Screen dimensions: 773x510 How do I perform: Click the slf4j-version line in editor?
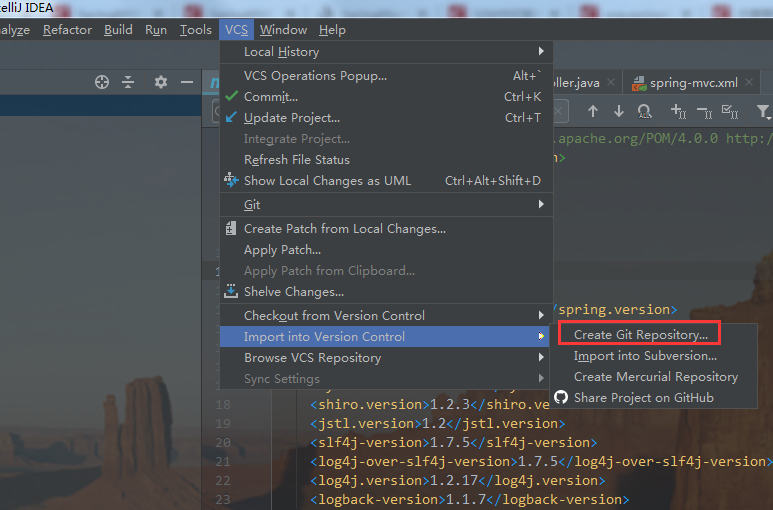[x=454, y=442]
